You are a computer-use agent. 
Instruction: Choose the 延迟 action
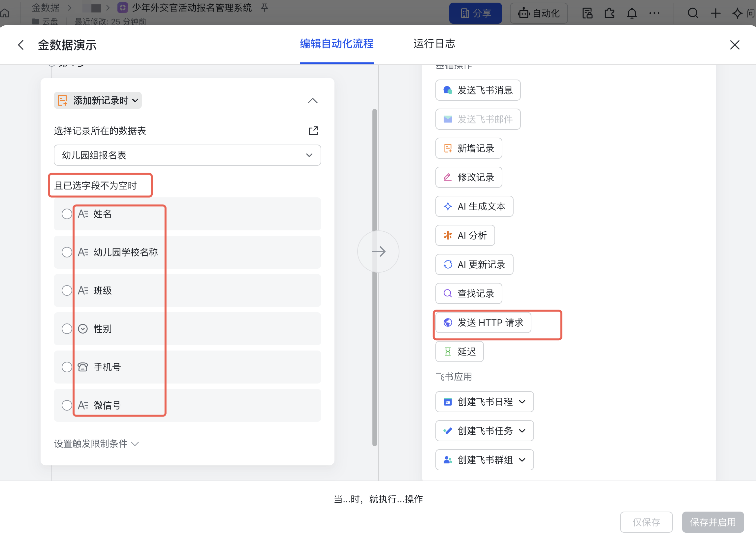[459, 351]
